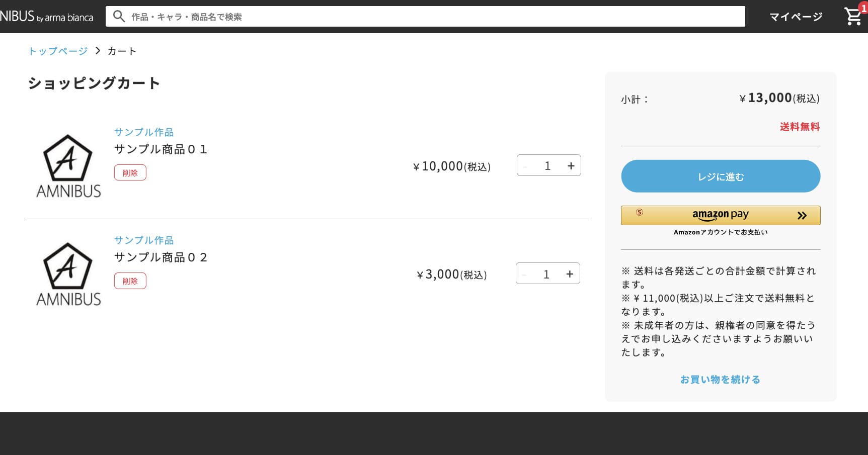Open the サンプル商品０２ product thumbnail

point(68,274)
